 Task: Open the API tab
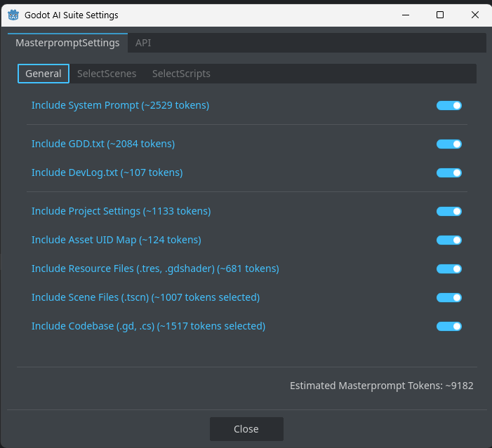(x=143, y=43)
